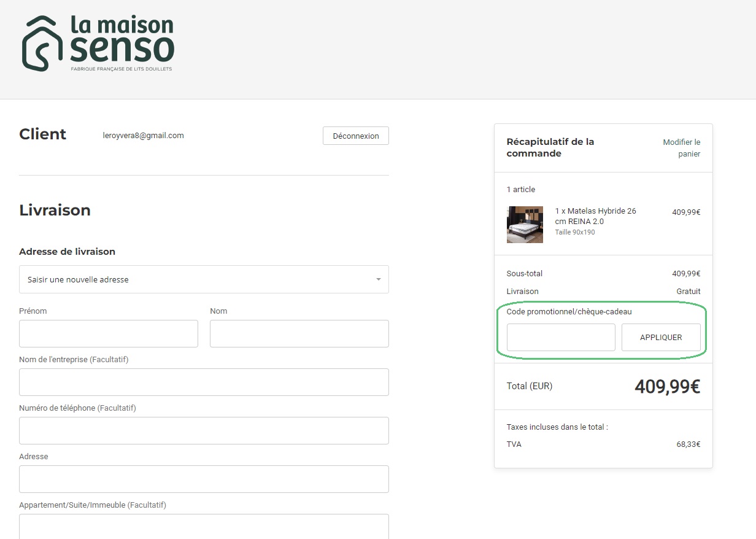Screen dimensions: 756x539
Task: Select the Appartement/Suite/Immeuble field
Action: (x=204, y=526)
